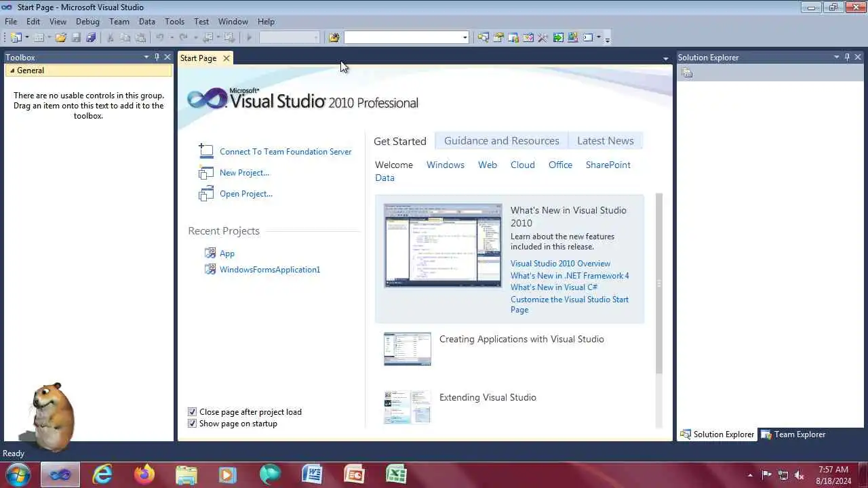This screenshot has height=488, width=868.
Task: Click the Find combo box text field
Action: [402, 37]
